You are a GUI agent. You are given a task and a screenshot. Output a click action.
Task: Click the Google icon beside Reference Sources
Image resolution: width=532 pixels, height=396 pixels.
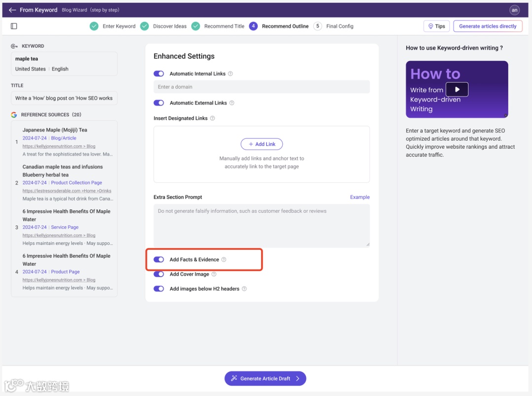click(x=14, y=115)
